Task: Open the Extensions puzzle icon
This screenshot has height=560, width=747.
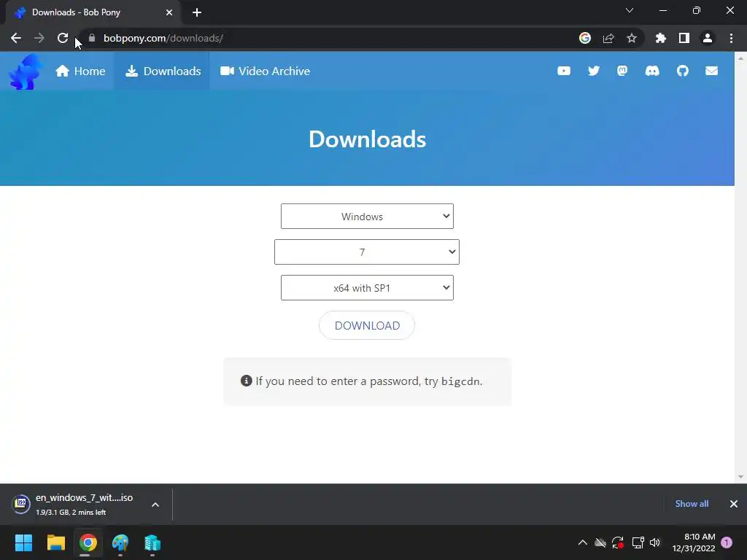Action: (660, 38)
